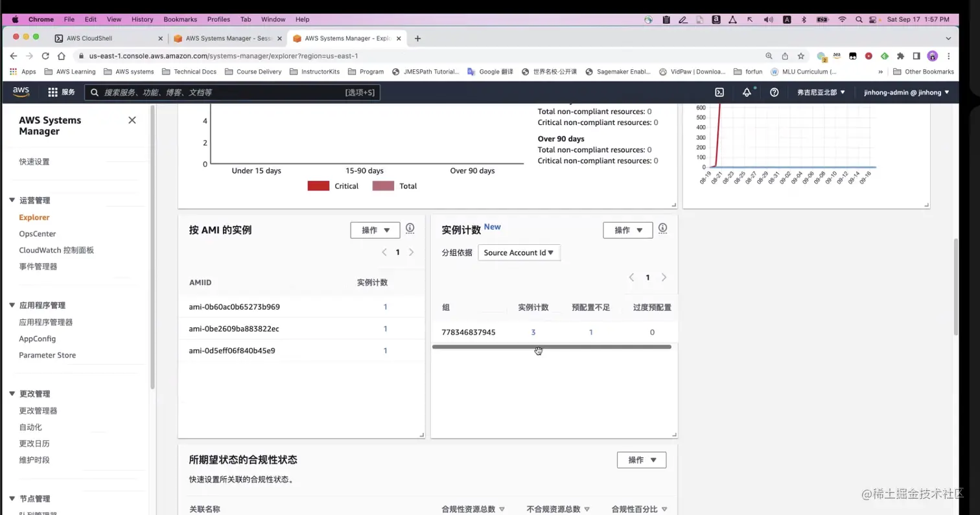Collapse the 更改管理 sidebar section

12,393
